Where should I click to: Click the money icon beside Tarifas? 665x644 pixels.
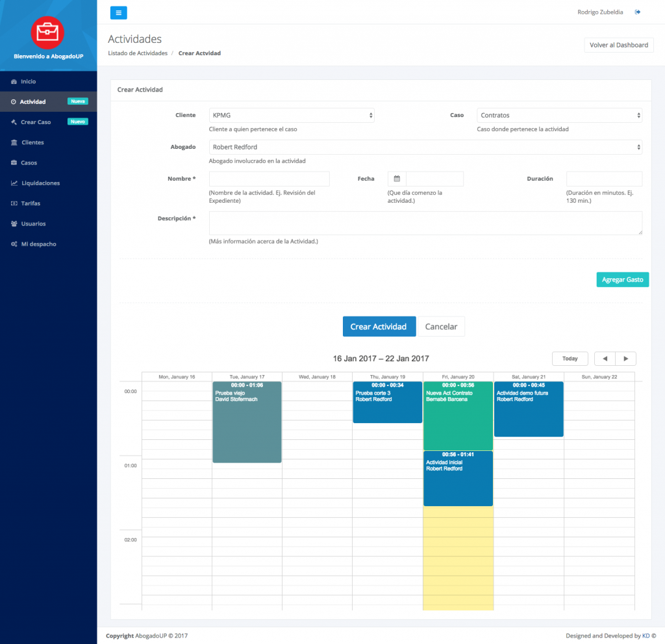click(x=14, y=203)
